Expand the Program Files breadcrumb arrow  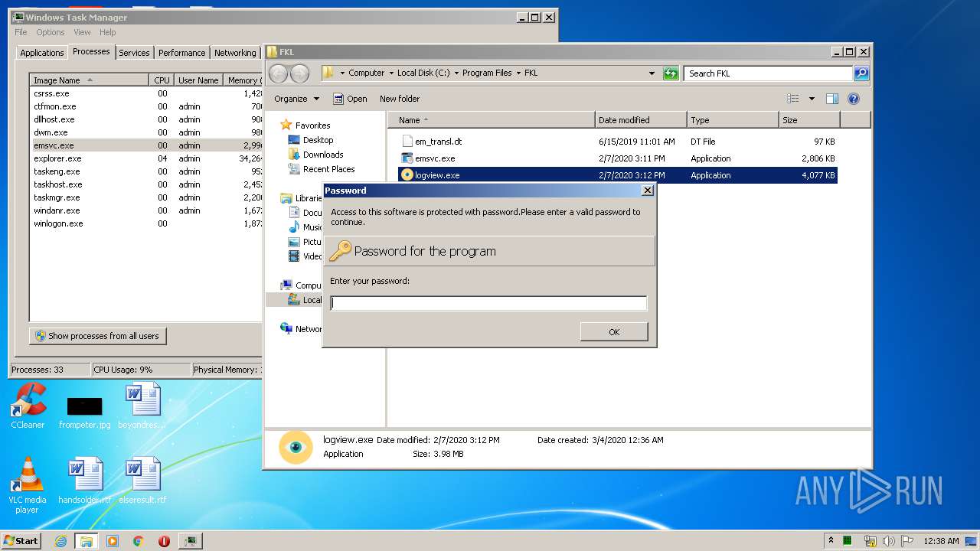(518, 73)
